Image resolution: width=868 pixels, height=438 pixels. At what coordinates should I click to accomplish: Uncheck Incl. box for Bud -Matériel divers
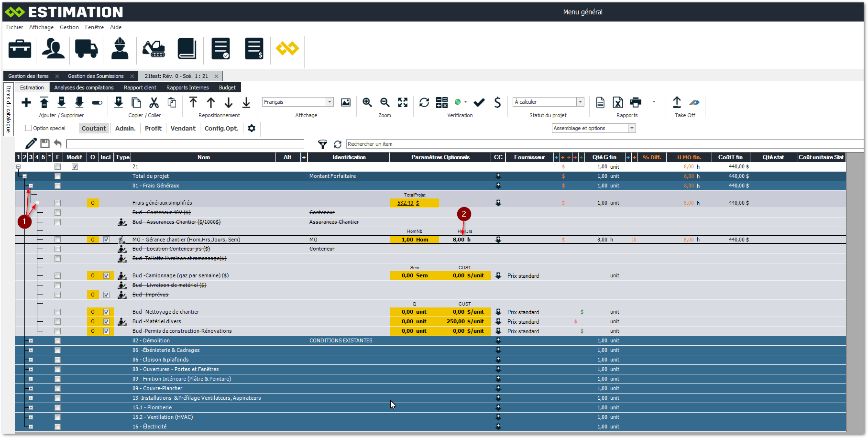[106, 321]
